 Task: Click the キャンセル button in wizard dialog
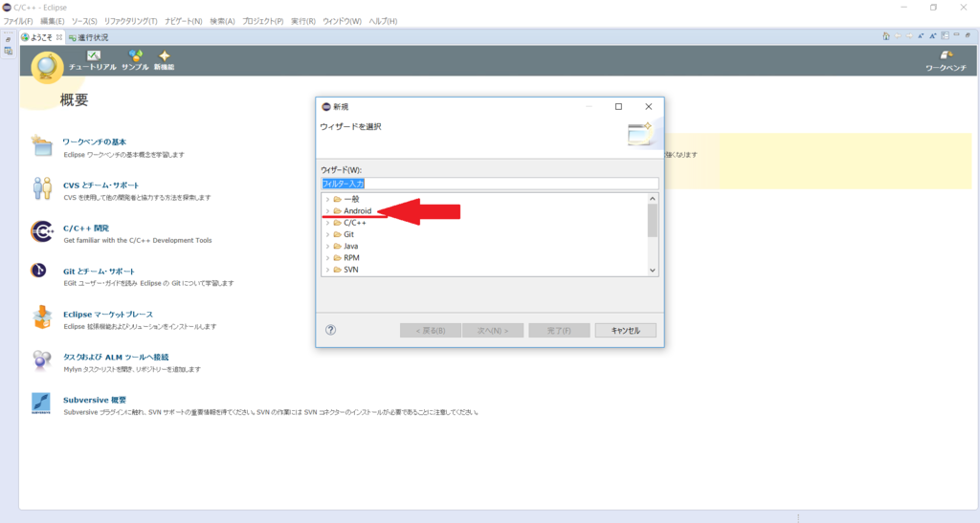click(626, 330)
